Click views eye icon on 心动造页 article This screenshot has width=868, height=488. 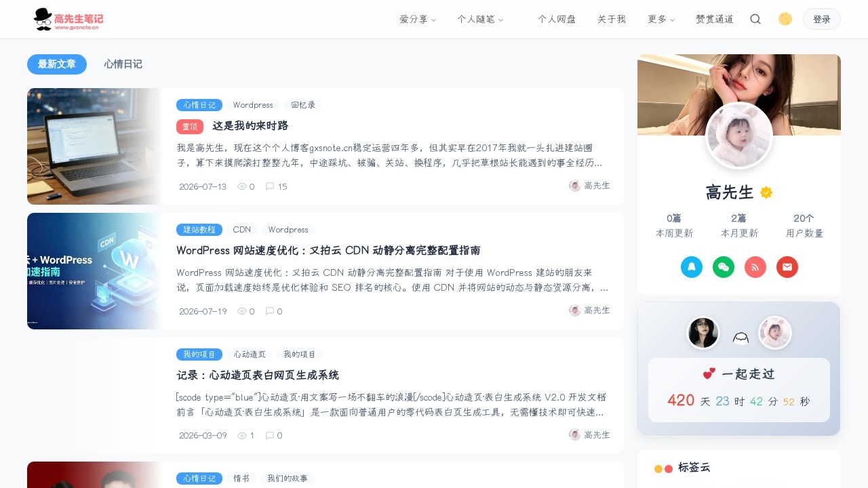point(242,436)
